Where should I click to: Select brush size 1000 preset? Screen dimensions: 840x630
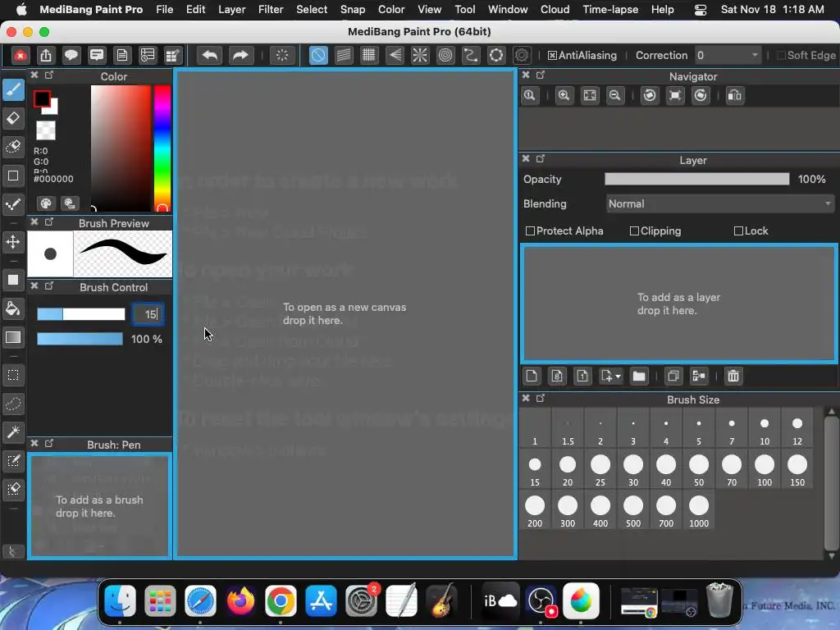click(699, 512)
